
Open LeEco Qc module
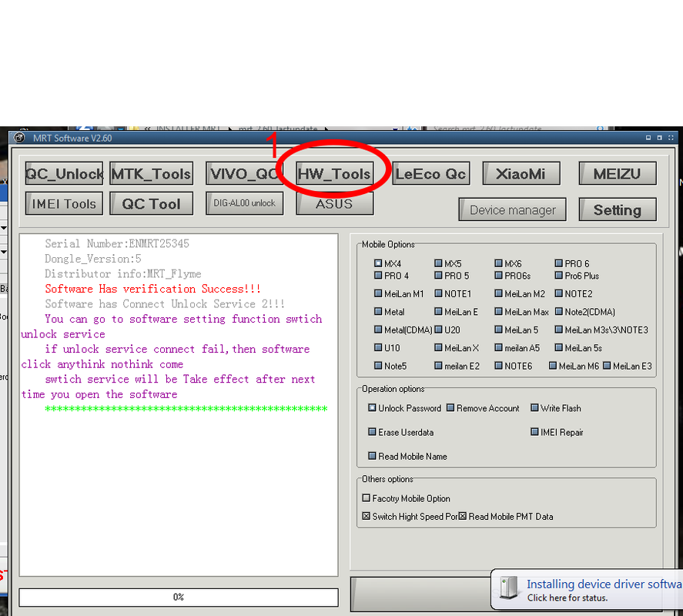point(430,174)
